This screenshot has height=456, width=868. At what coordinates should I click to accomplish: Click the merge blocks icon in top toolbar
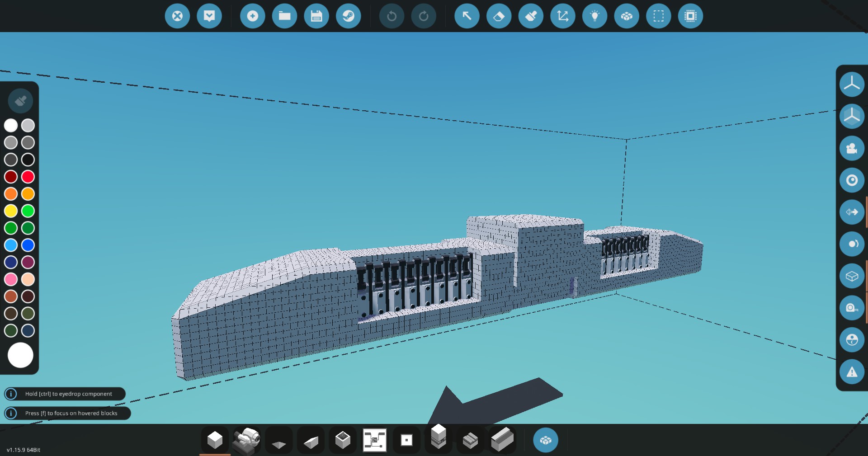pyautogui.click(x=627, y=16)
